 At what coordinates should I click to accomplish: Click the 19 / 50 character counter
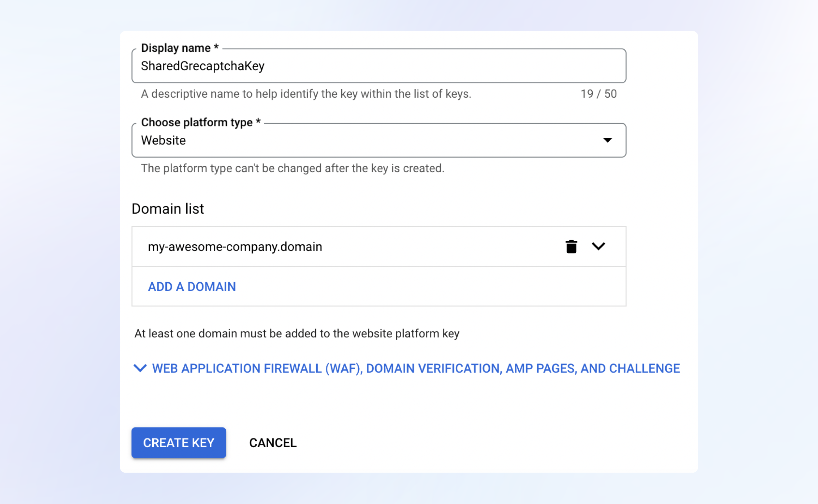click(598, 94)
